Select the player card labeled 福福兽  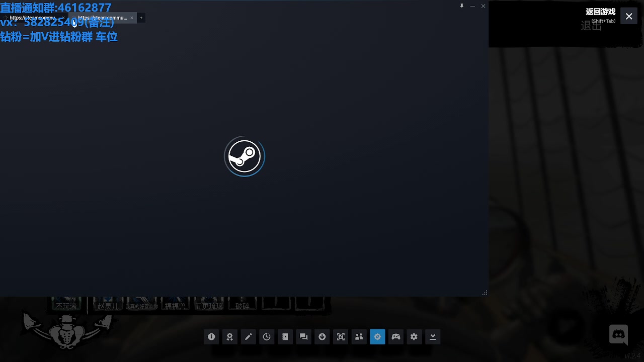(x=175, y=304)
